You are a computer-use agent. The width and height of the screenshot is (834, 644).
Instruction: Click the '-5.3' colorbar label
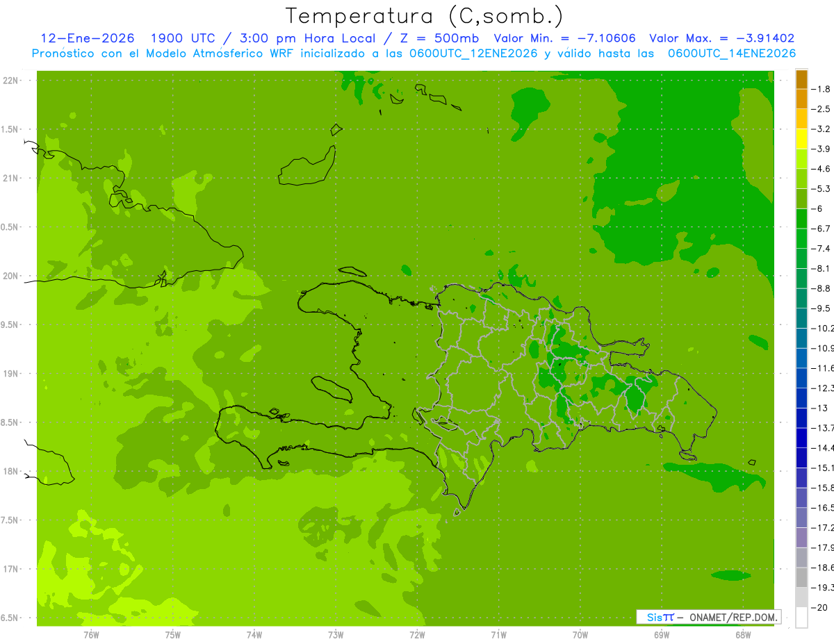tap(821, 189)
